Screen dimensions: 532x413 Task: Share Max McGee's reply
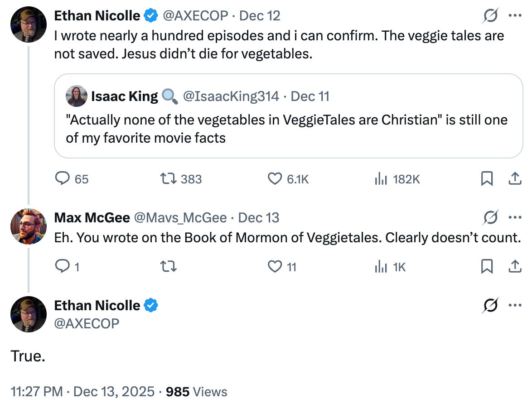(514, 267)
